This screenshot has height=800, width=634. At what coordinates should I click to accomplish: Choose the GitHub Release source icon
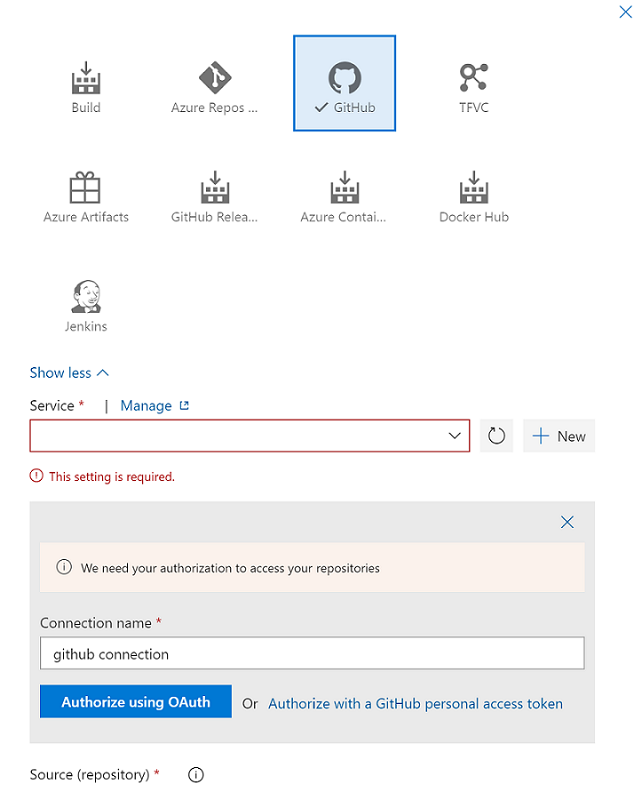[x=214, y=197]
